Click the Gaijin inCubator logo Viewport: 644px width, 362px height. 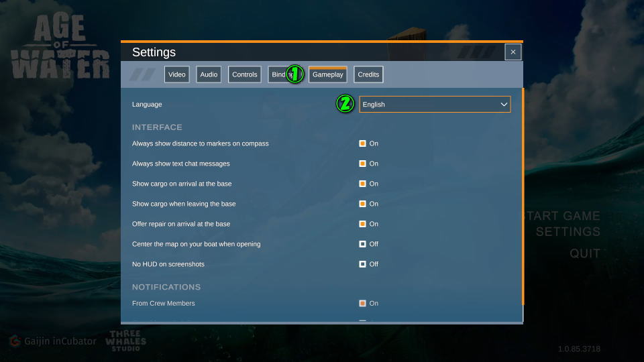coord(53,341)
